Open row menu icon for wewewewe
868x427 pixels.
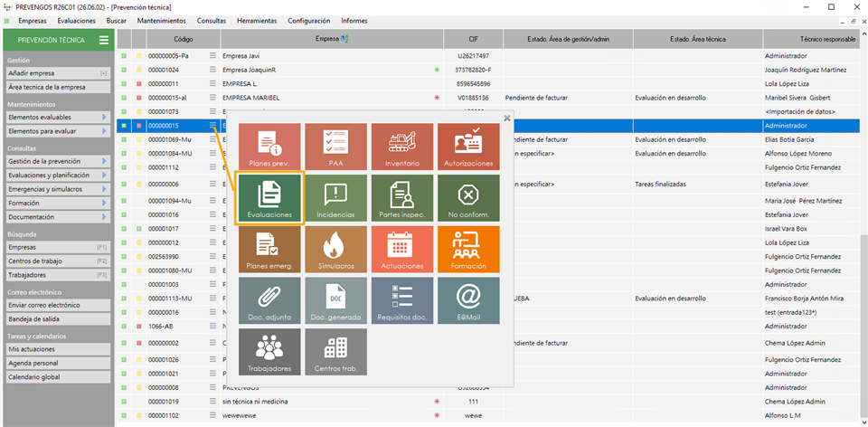(x=212, y=415)
